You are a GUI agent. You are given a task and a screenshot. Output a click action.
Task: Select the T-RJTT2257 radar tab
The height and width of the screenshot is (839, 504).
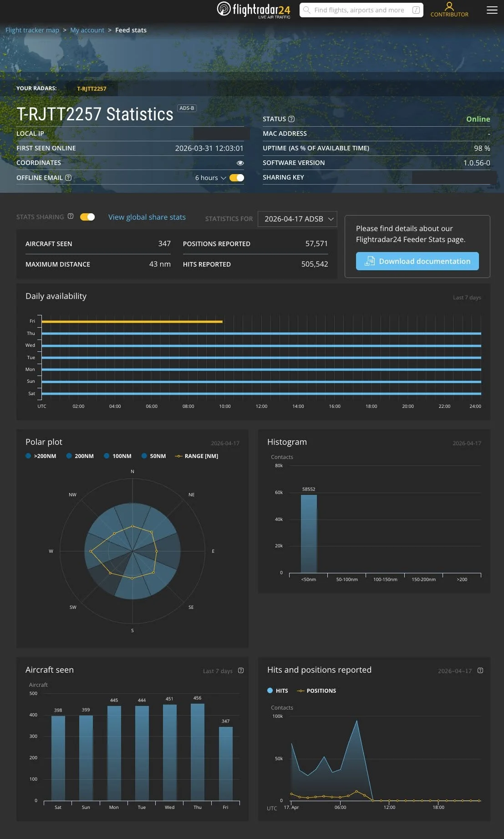pos(92,88)
